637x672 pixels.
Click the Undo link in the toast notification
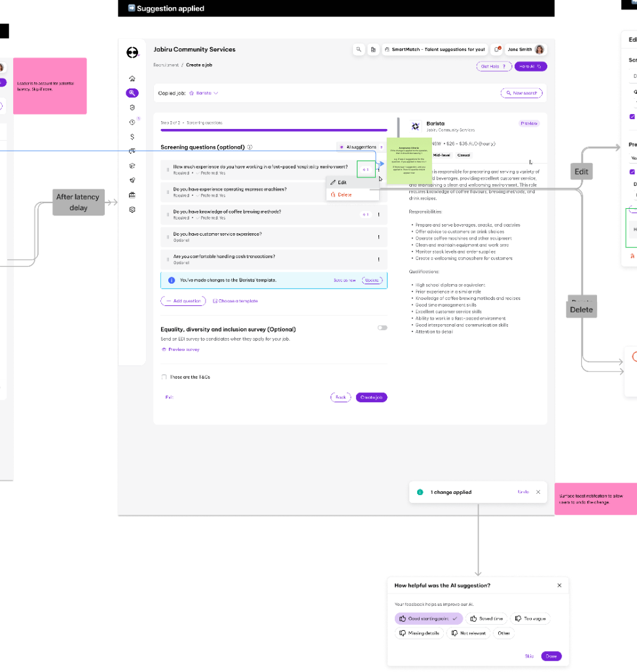523,492
